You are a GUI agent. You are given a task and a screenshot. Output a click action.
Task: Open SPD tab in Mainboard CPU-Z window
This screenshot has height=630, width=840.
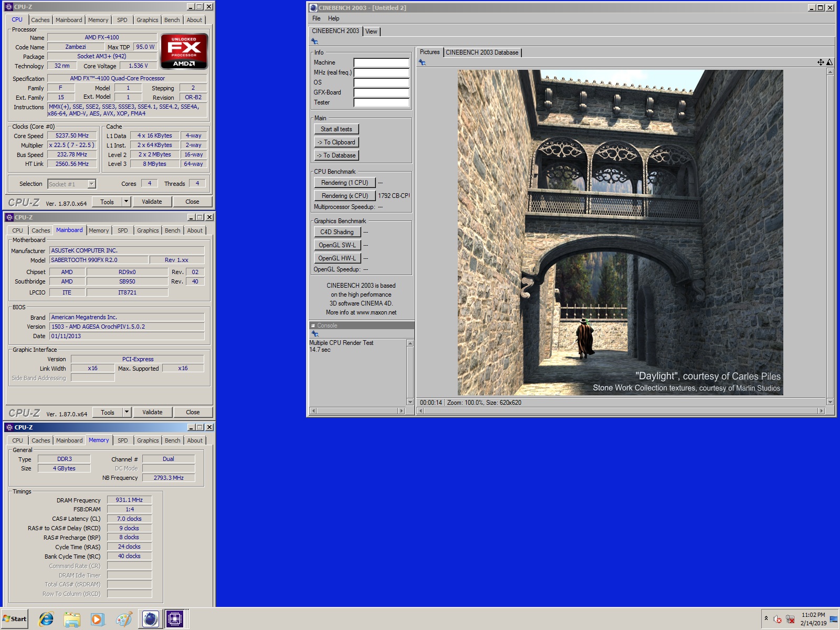point(123,230)
